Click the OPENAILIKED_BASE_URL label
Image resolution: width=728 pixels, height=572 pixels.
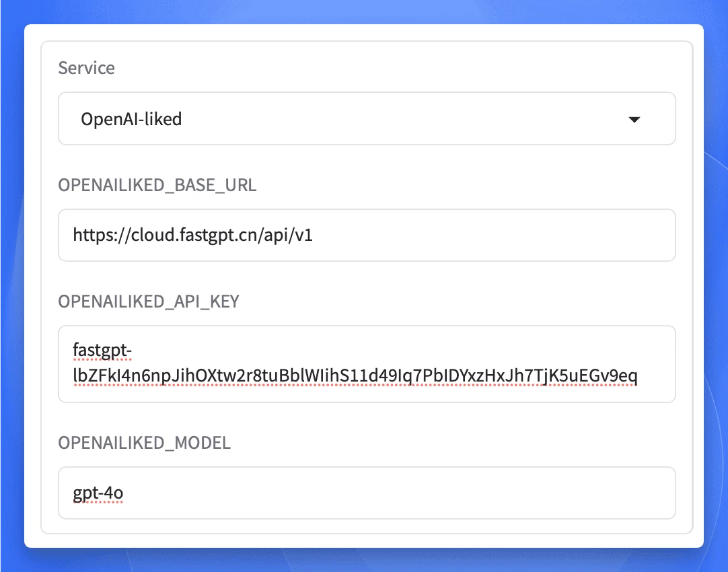click(157, 186)
